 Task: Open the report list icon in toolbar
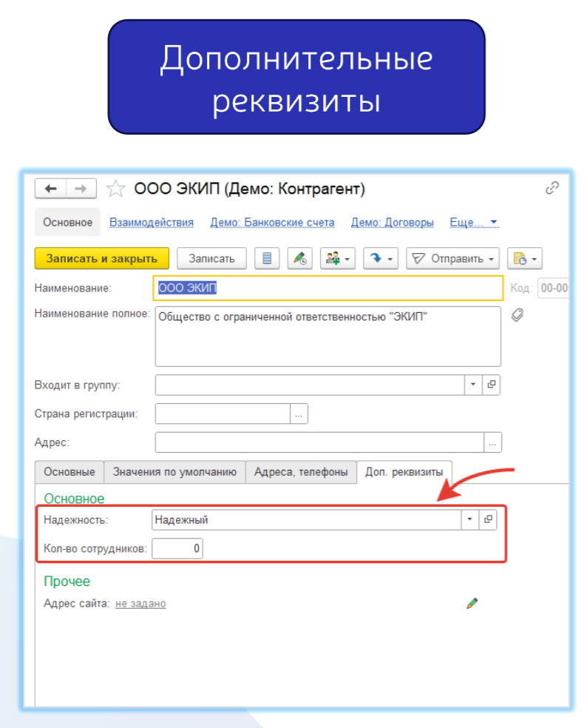click(x=267, y=258)
